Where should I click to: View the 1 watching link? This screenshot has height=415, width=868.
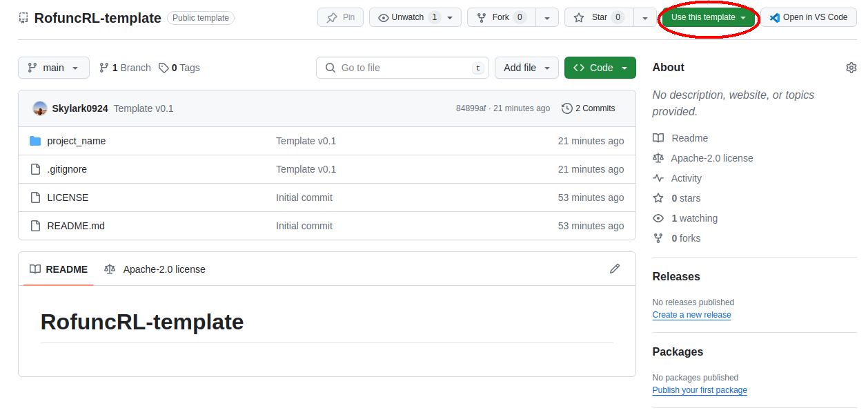(x=685, y=218)
